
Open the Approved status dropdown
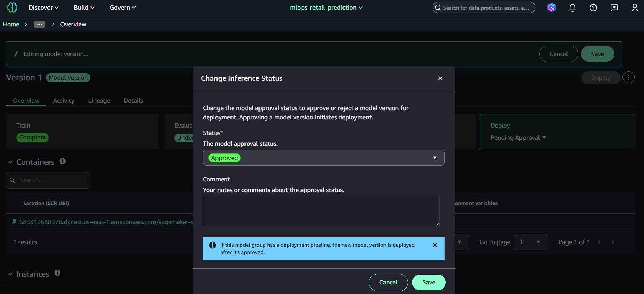click(x=323, y=158)
